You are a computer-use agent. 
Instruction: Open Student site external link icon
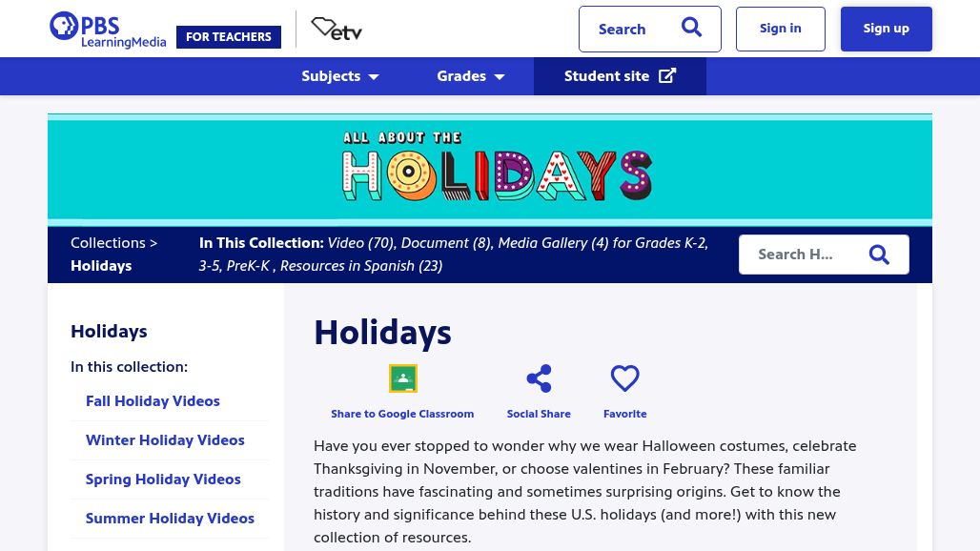667,76
